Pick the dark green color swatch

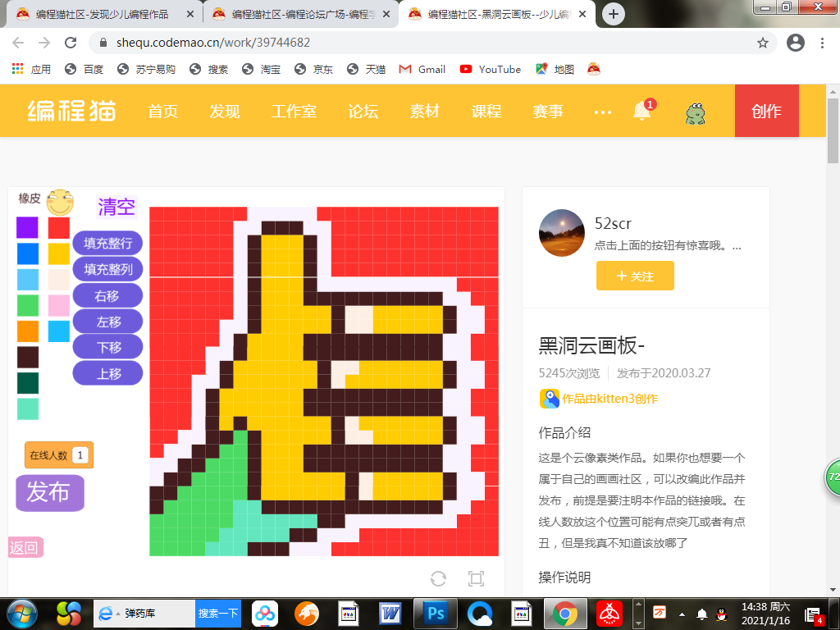click(x=27, y=383)
